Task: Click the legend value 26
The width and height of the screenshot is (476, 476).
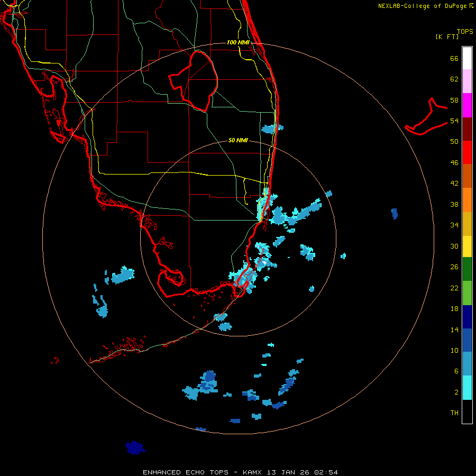Action: pos(454,267)
